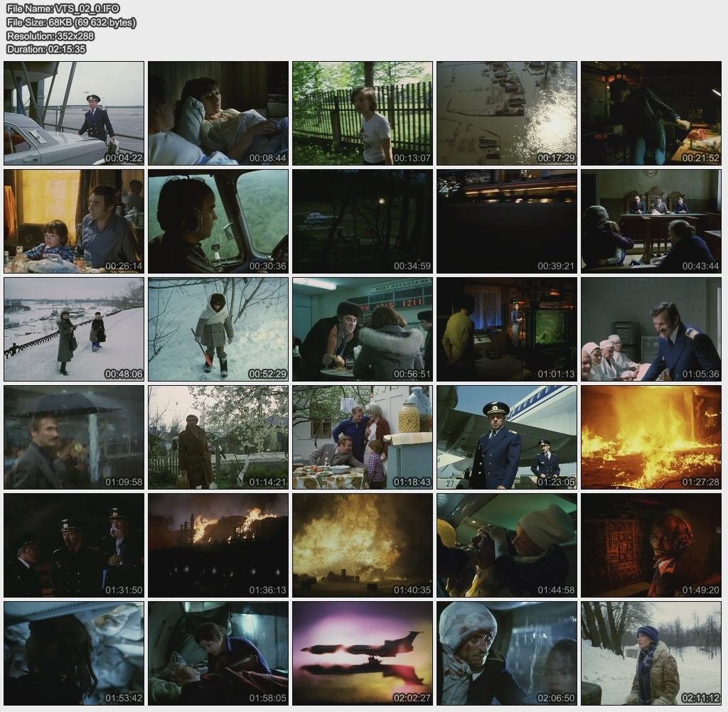Viewport: 728px width, 712px height.
Task: Open the three officers frame at 01:31:50
Action: [74, 546]
